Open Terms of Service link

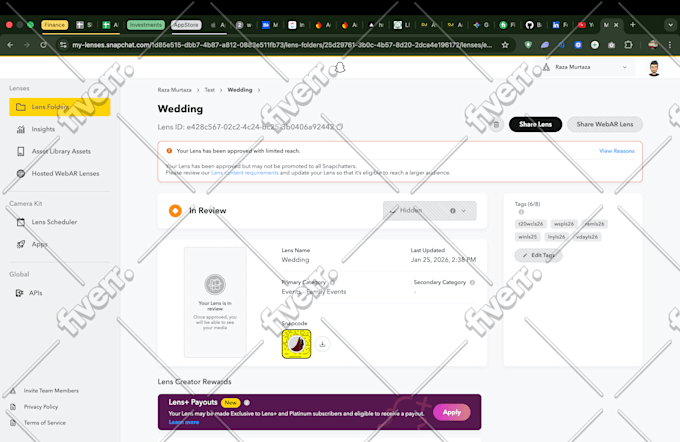[x=45, y=423]
